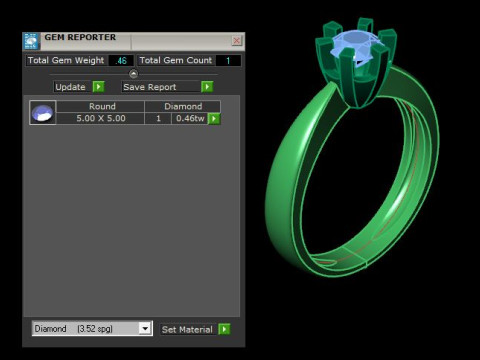
Task: Click the Save Report label
Action: (x=150, y=87)
